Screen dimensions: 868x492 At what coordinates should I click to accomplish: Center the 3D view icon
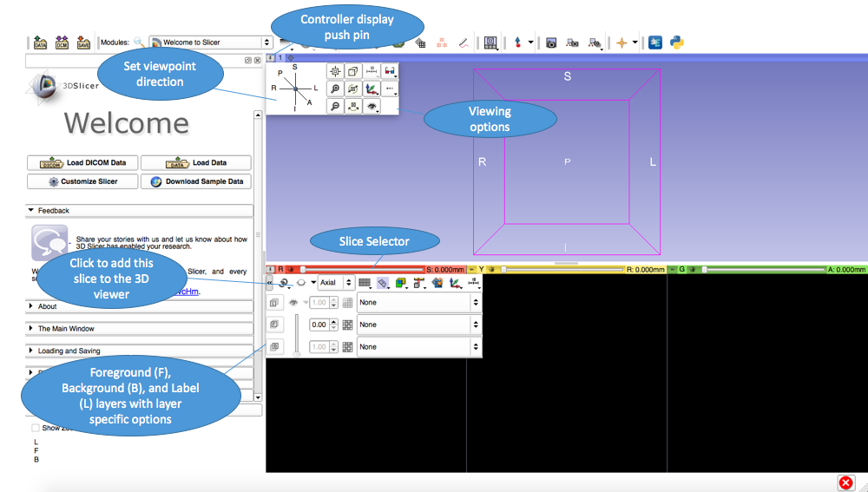pos(334,71)
